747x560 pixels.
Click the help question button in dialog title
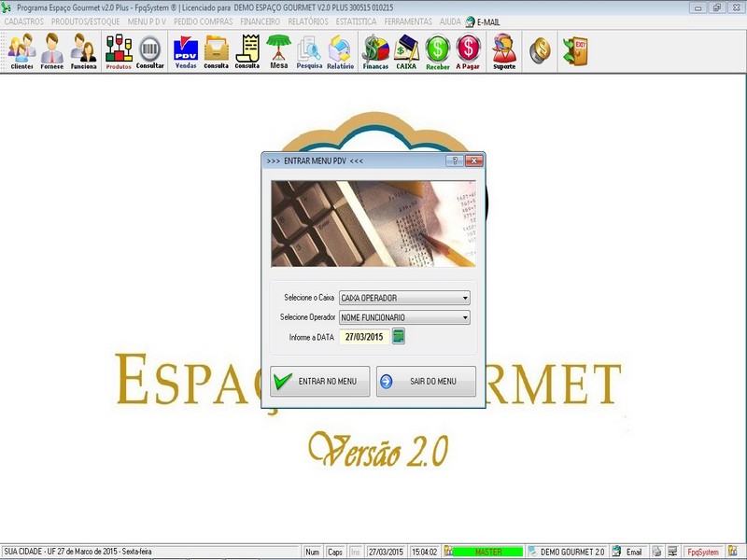[454, 161]
